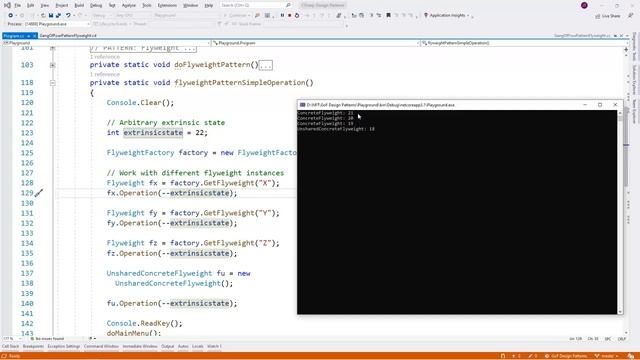
Task: Close the Program.cs tab
Action: coord(35,36)
